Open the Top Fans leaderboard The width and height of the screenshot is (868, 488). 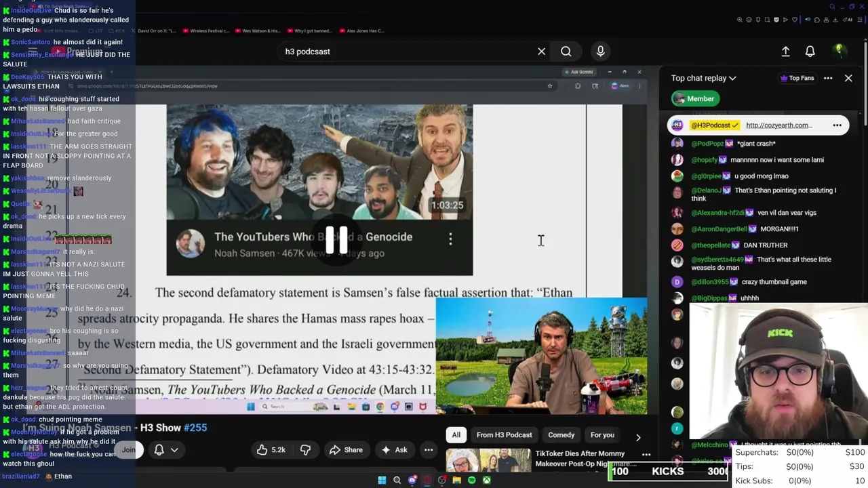point(797,78)
